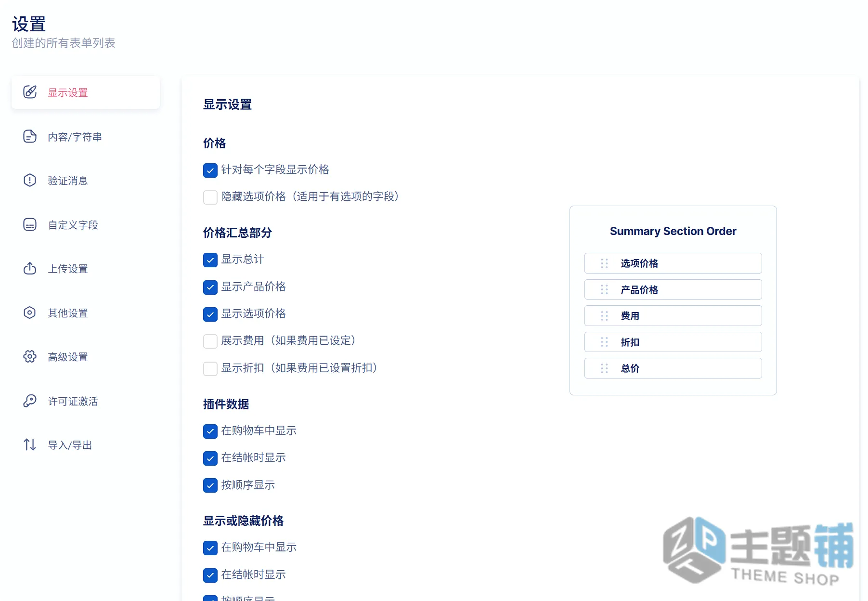Select the 折扣 order row

pos(673,342)
